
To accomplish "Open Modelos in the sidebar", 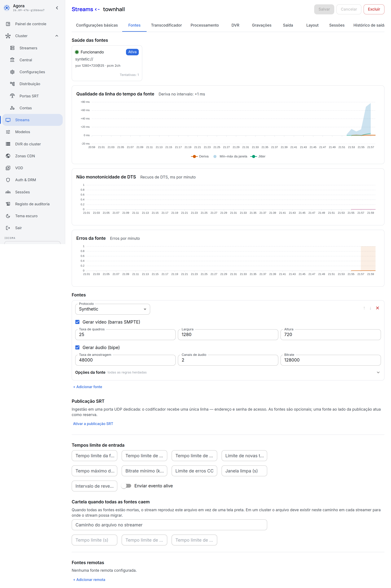I will [x=32, y=132].
